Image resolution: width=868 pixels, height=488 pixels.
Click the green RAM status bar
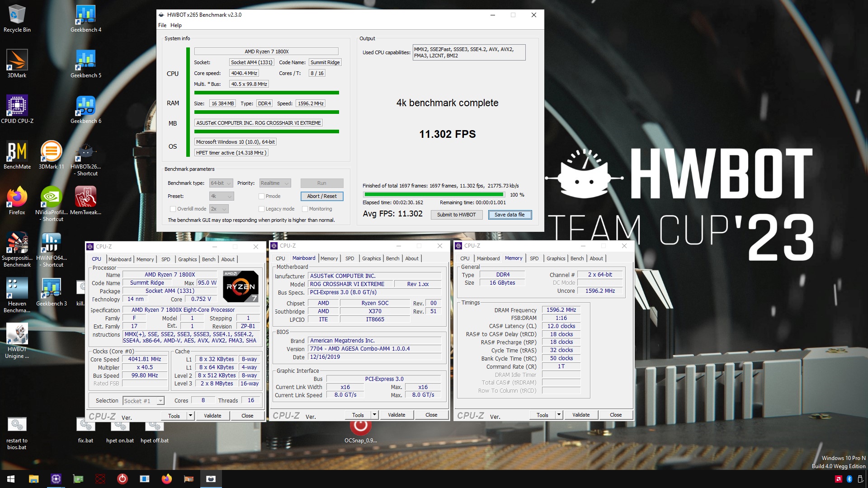click(x=267, y=112)
